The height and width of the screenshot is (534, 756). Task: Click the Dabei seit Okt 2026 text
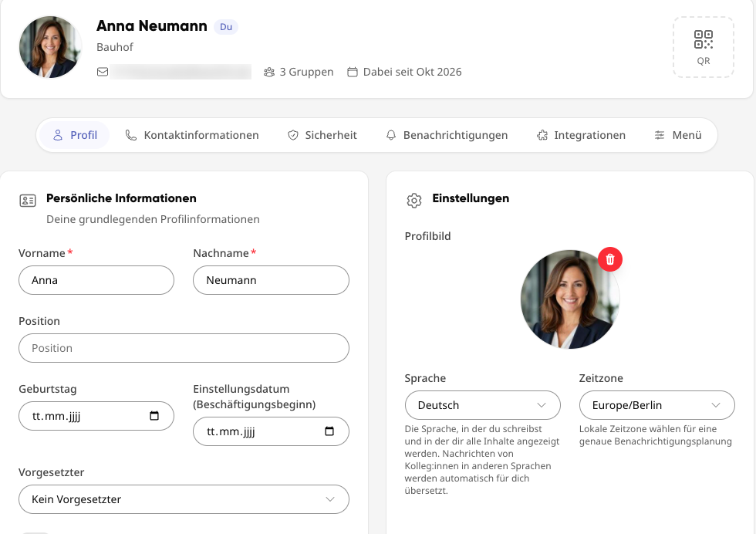click(412, 72)
